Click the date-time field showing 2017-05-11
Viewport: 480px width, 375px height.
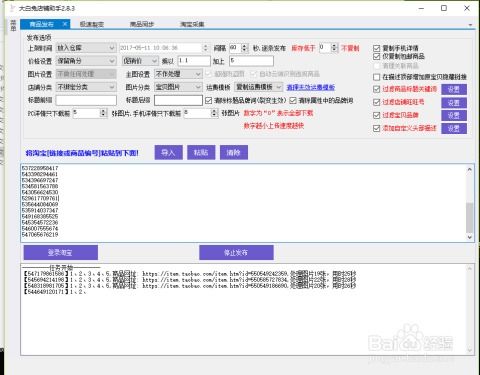(161, 48)
